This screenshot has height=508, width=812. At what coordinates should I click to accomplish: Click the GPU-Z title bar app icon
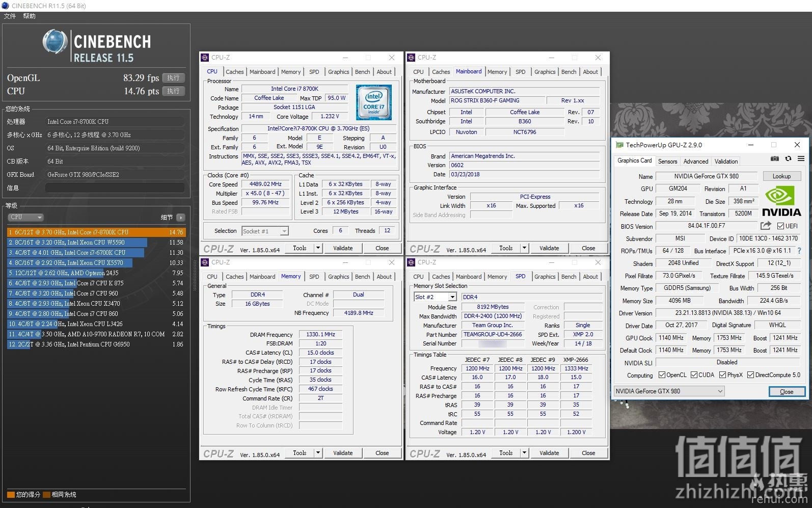tap(619, 145)
